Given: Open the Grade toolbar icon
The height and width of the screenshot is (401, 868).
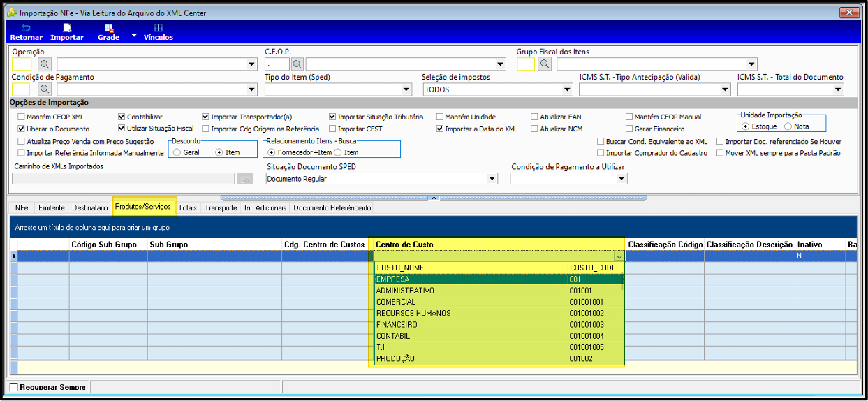Looking at the screenshot, I should point(108,28).
